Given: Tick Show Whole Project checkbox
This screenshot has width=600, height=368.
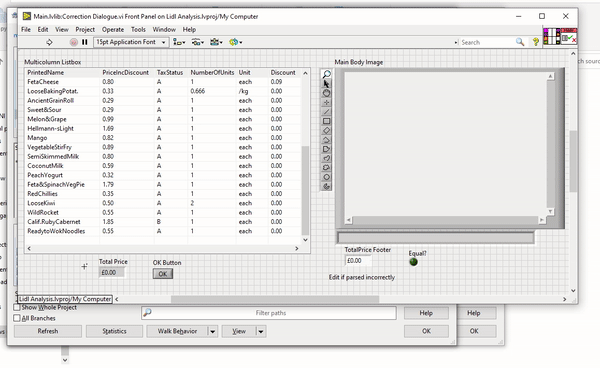Looking at the screenshot, I should click(17, 307).
